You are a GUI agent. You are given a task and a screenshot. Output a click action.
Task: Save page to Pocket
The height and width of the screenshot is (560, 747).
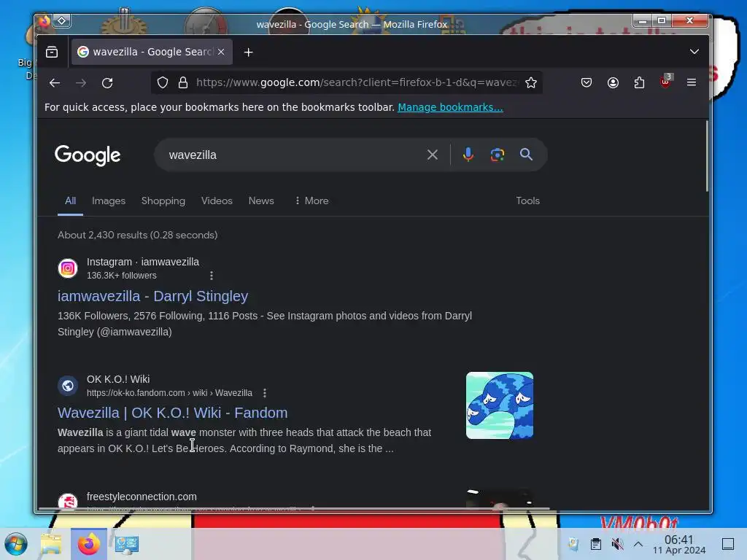click(x=587, y=83)
